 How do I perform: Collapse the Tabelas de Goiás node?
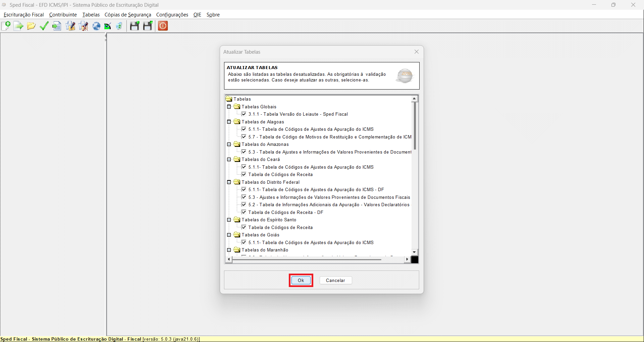pos(229,235)
